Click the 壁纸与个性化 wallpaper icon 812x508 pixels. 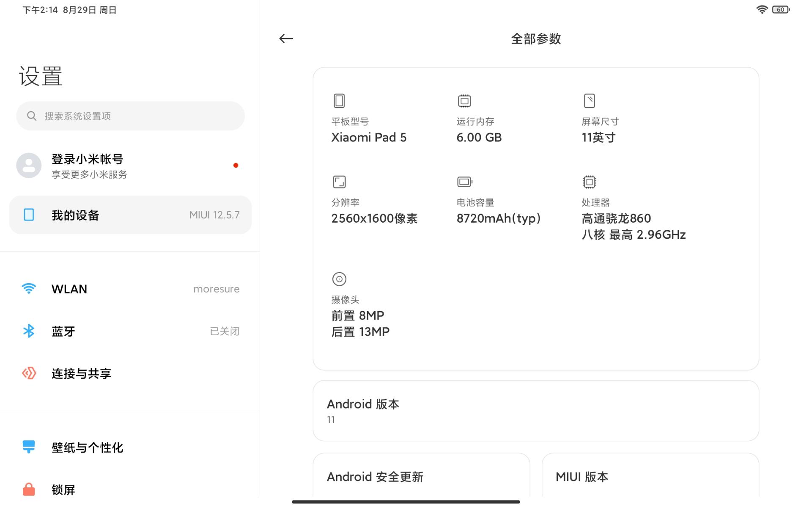(29, 447)
